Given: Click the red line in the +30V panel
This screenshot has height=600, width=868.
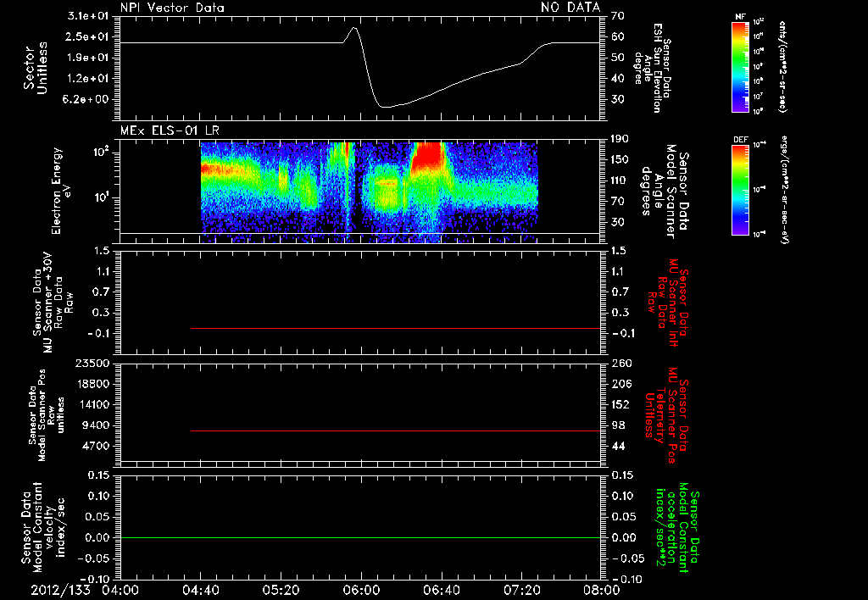Looking at the screenshot, I should click(395, 329).
